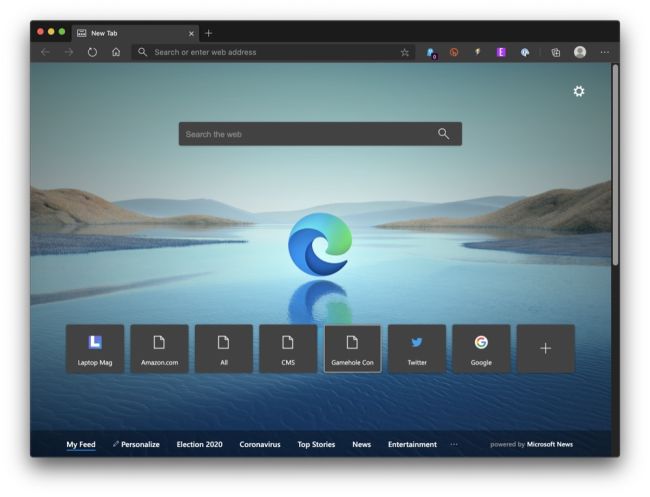
Task: Open the Gamehole Con quick link
Action: tap(352, 349)
